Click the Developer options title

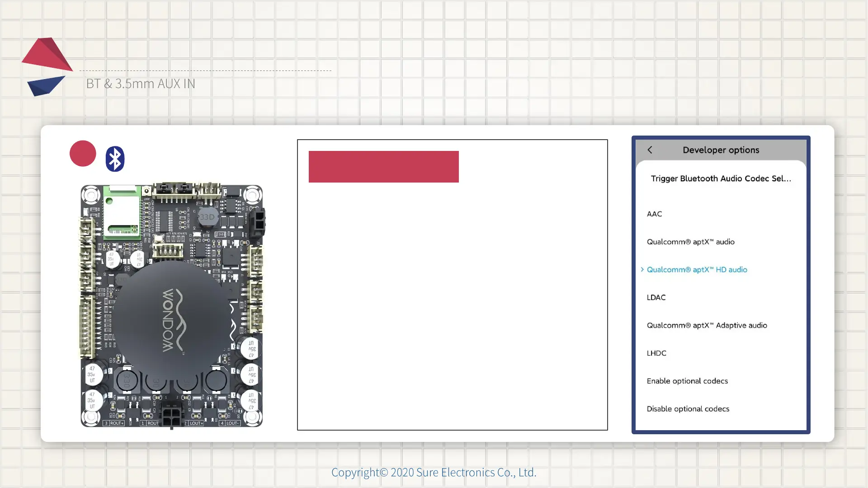[x=721, y=150]
